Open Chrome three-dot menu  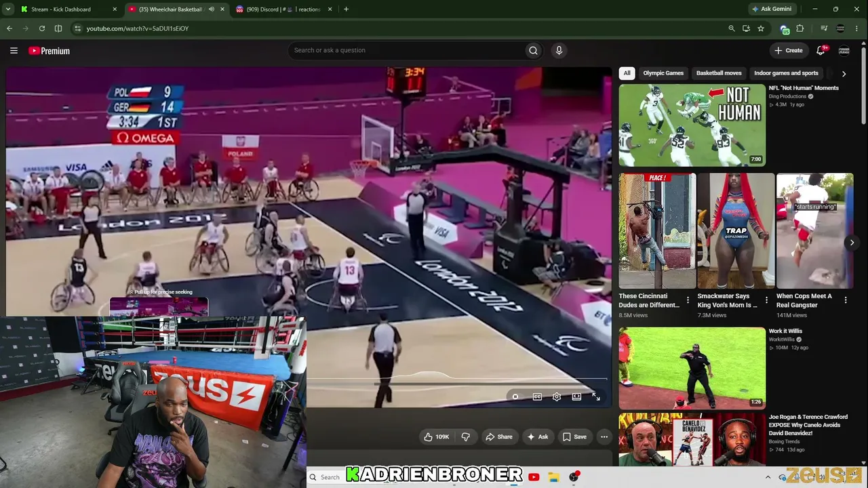pyautogui.click(x=858, y=28)
